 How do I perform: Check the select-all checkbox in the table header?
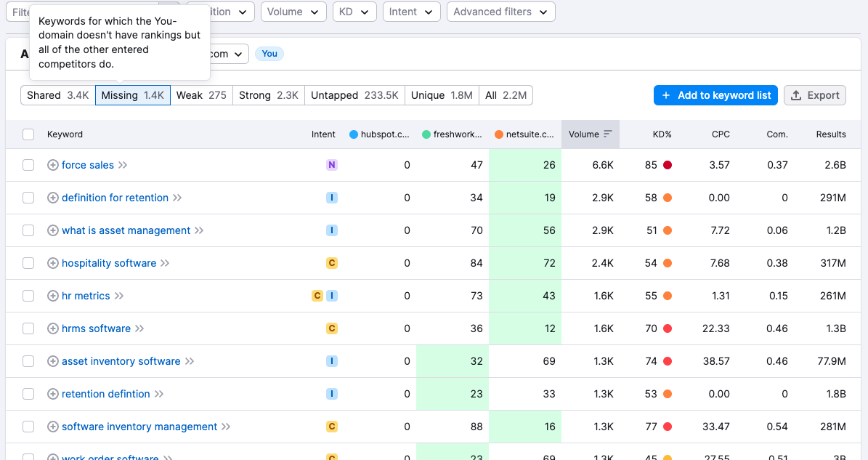[28, 134]
